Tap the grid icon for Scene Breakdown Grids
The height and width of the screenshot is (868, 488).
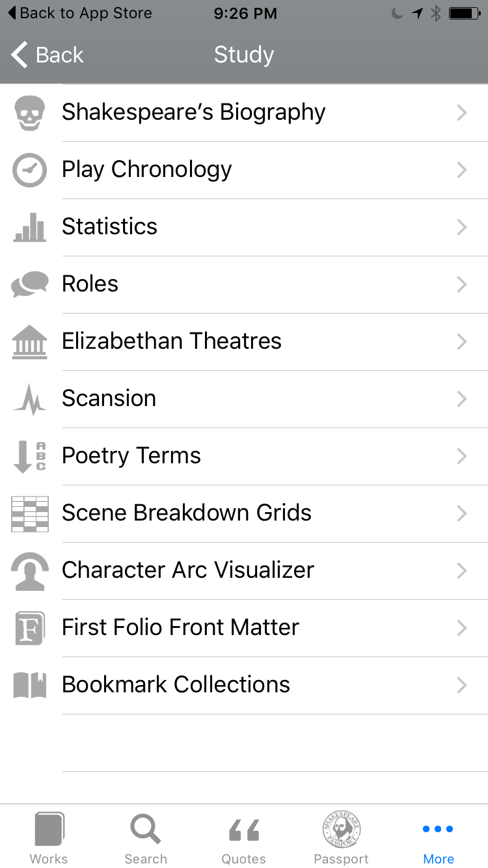(x=30, y=513)
